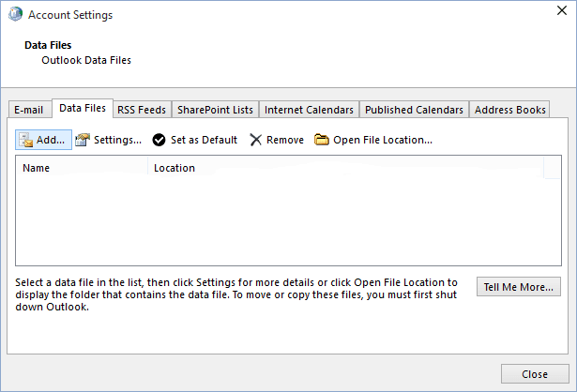Click the Add data file envelope icon
577x392 pixels.
[x=25, y=140]
